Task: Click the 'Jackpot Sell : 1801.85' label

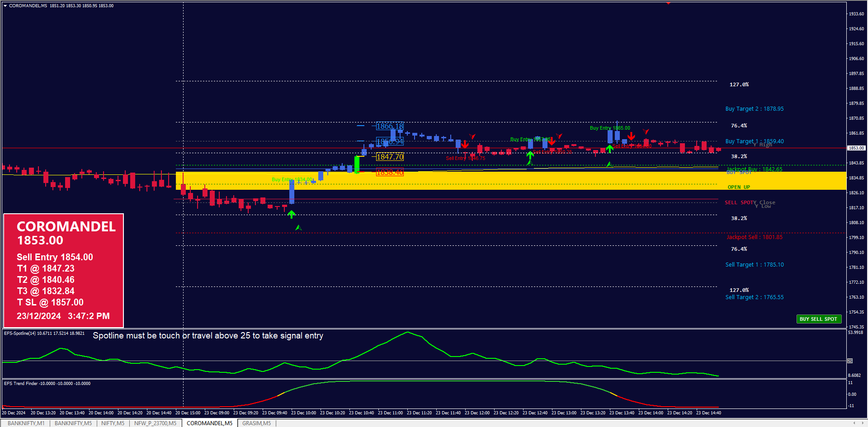Action: point(755,237)
